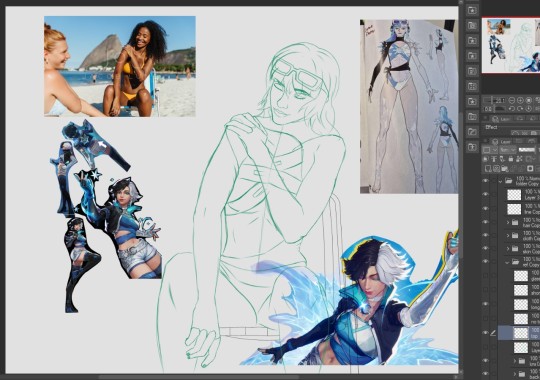Viewport: 540px width, 380px height.
Task: Set as reference layer icon
Action: pyautogui.click(x=494, y=159)
